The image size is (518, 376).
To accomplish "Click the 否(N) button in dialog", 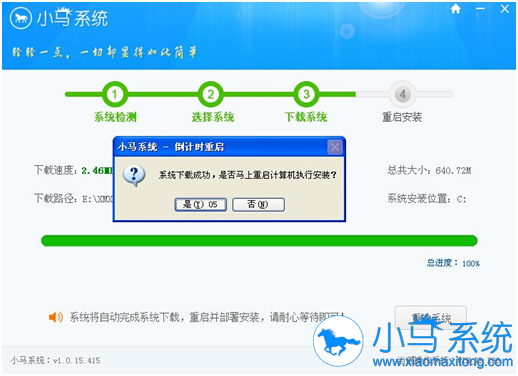I will (x=258, y=204).
